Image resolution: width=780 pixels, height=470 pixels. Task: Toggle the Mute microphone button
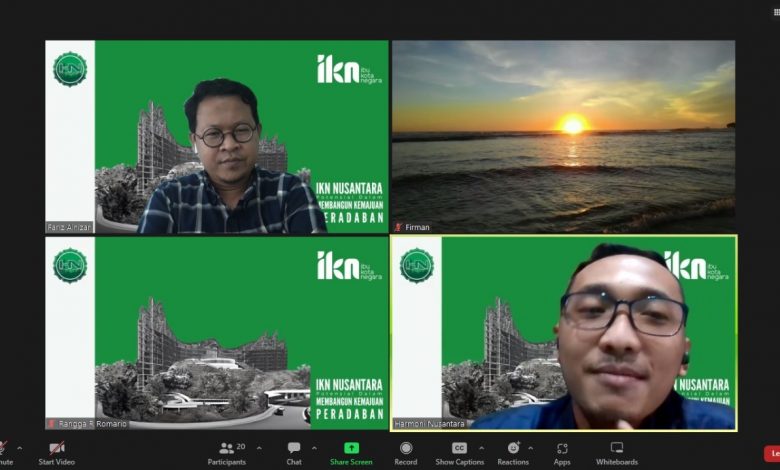[x=4, y=453]
